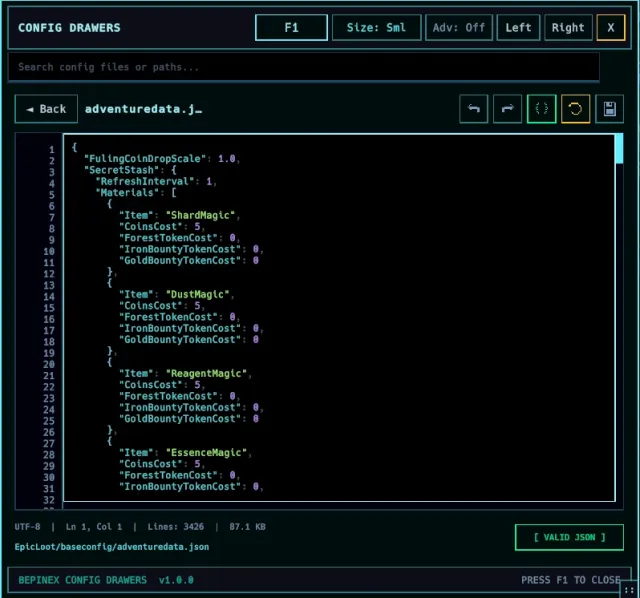Click the "EssenceMagic" item value
Viewport: 640px width, 598px height.
click(206, 453)
